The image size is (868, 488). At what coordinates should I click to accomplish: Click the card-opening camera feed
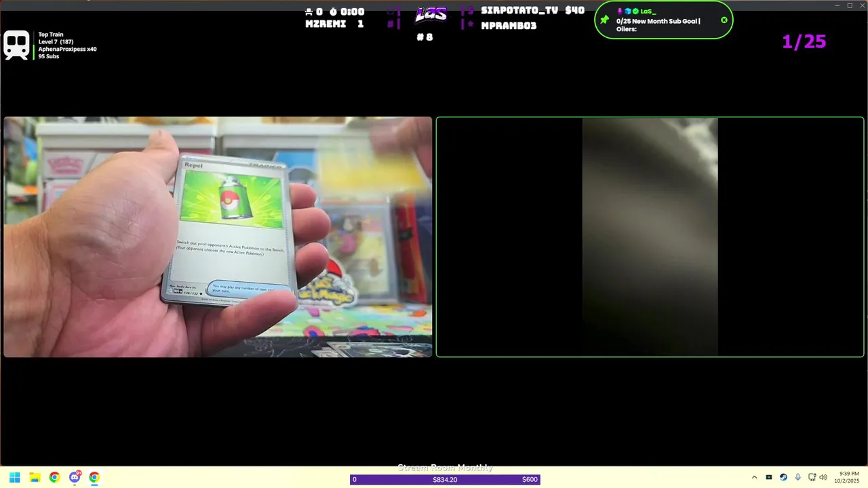[218, 237]
